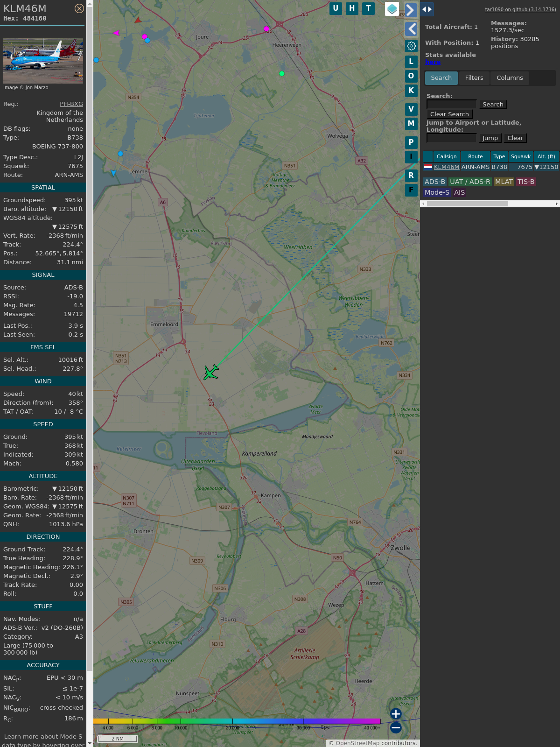The image size is (560, 747).
Task: Click the left chevron sidebar collapse button
Action: (411, 29)
